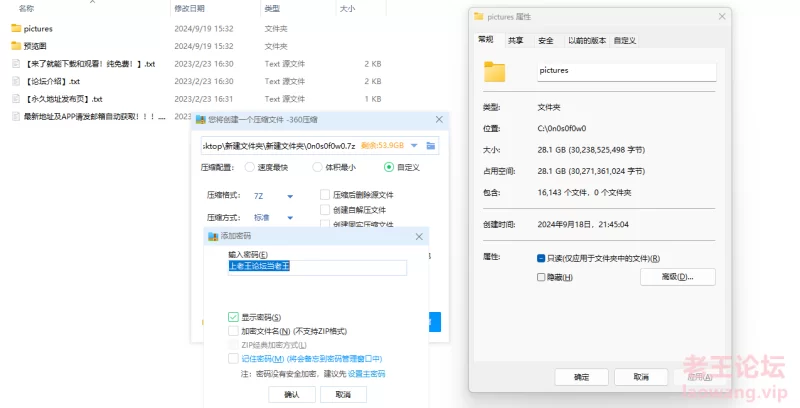Screen dimensions: 800x408
Task: Select the 速度最快 radio option
Action: click(250, 168)
